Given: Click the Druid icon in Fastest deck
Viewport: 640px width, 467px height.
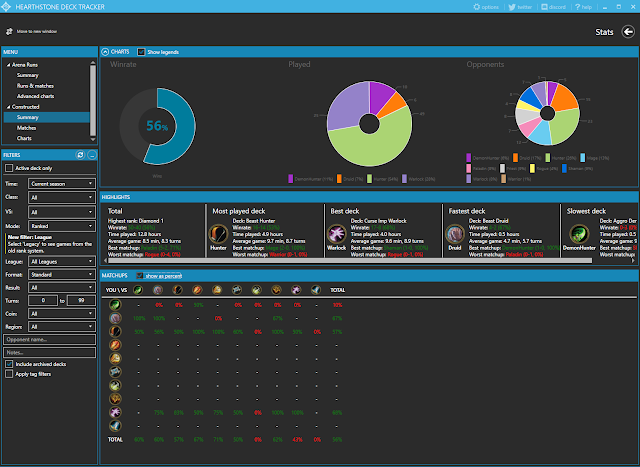Looking at the screenshot, I should click(x=455, y=234).
